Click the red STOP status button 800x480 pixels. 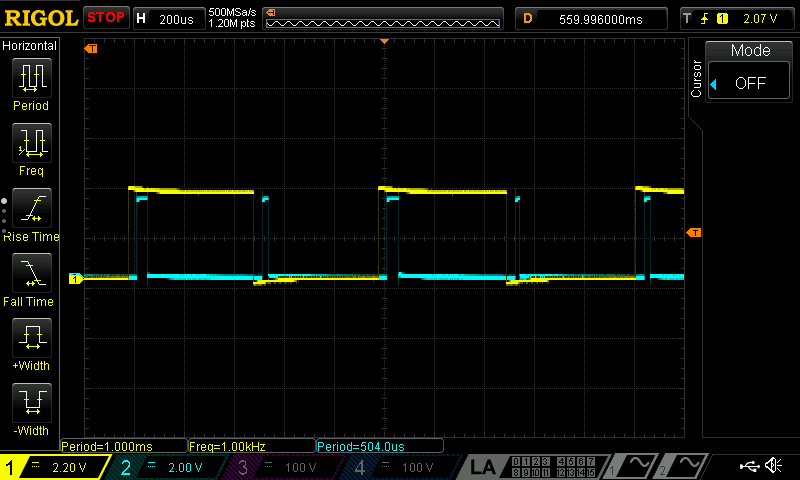[x=106, y=17]
